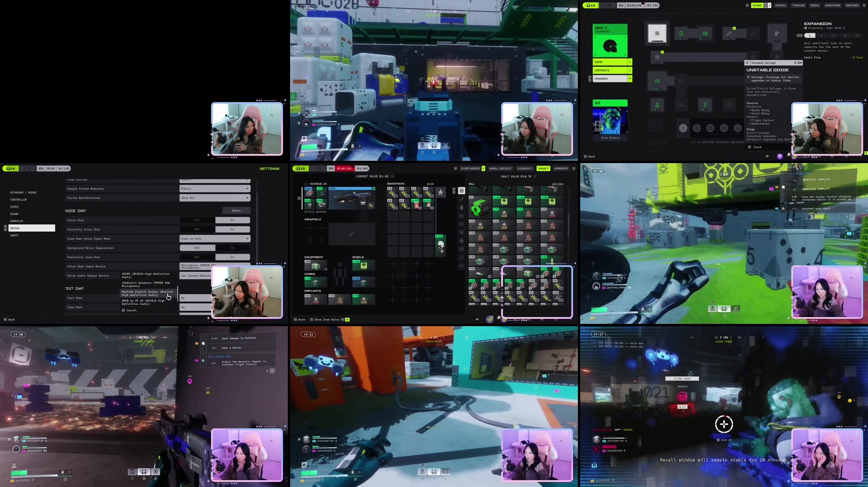Click the character silhouette icon beside Backpack
The width and height of the screenshot is (868, 487).
[x=440, y=191]
